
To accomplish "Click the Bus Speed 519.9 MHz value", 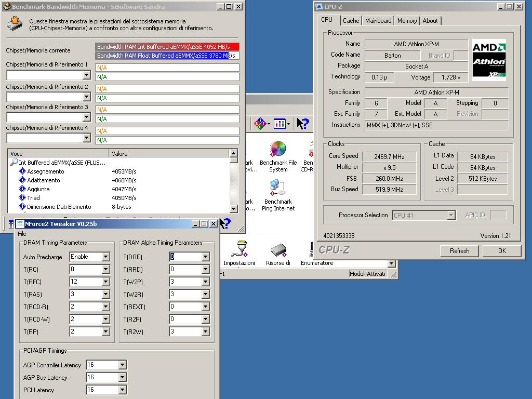I will coord(389,189).
